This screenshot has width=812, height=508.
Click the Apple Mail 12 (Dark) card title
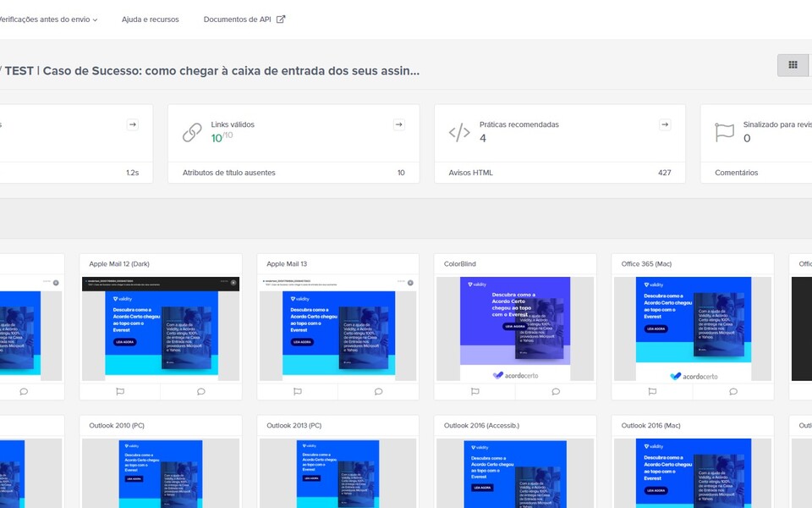click(119, 264)
